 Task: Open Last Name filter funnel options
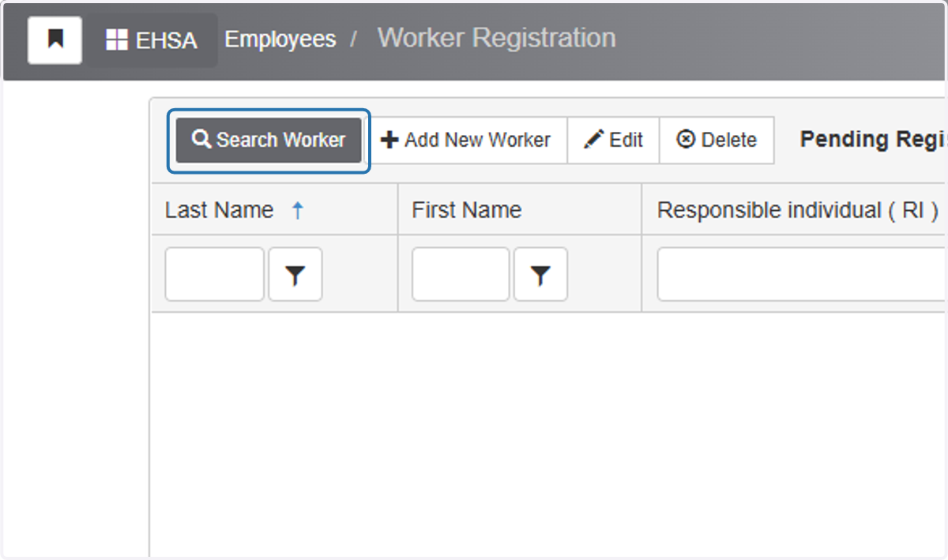(x=295, y=274)
